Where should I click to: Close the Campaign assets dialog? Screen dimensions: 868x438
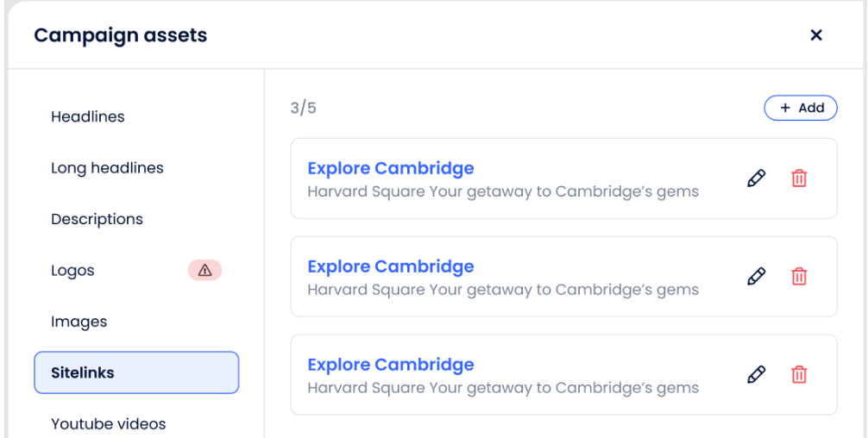click(x=816, y=35)
